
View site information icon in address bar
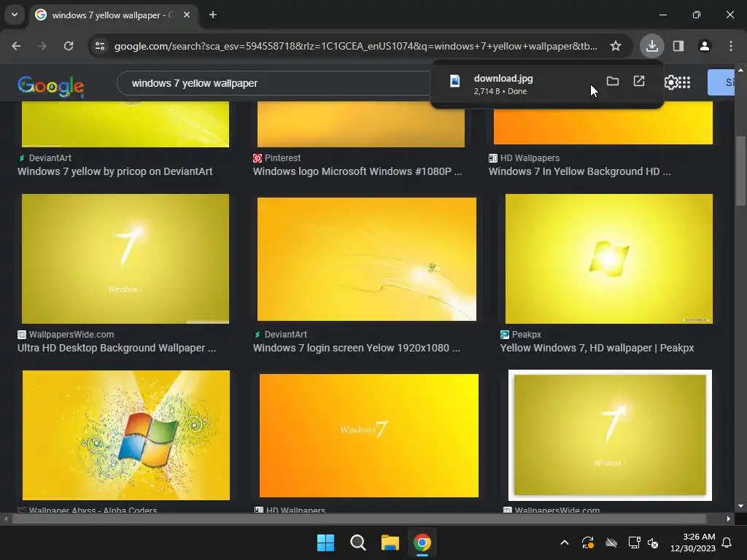pos(100,46)
